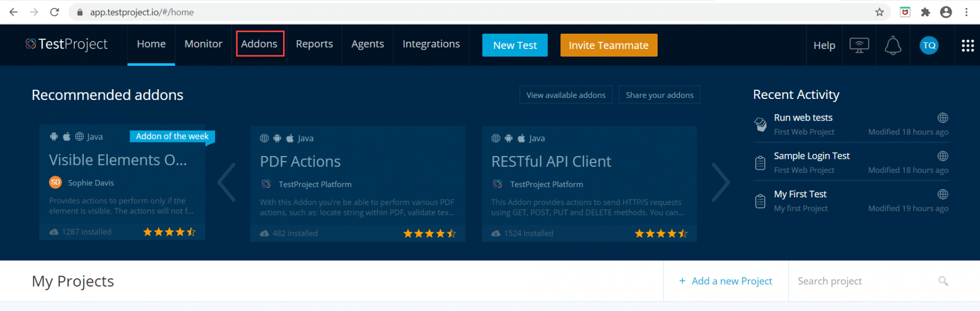
Task: Show previous addons with left chevron
Action: click(226, 182)
